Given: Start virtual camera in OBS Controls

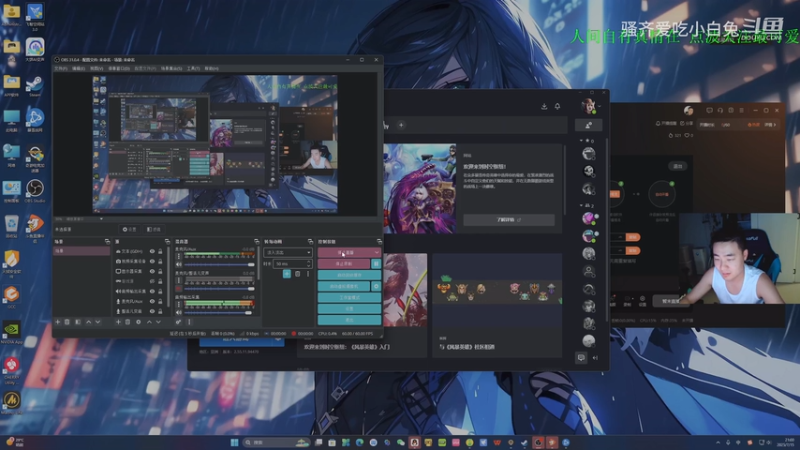Looking at the screenshot, I should click(x=344, y=286).
